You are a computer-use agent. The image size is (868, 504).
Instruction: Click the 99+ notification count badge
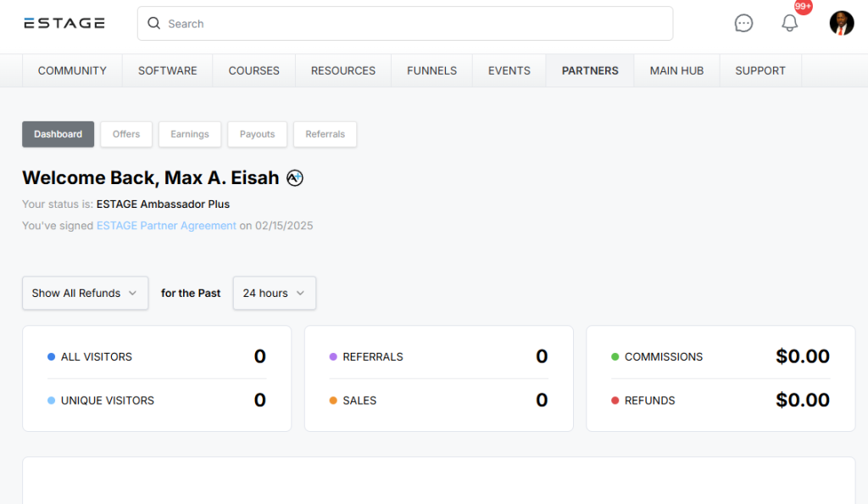pos(803,7)
